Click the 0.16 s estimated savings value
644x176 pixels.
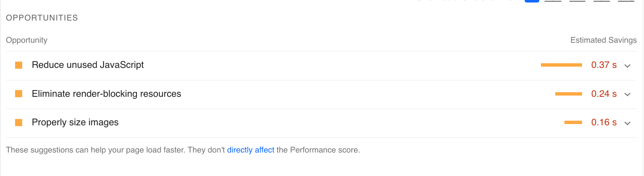click(x=604, y=122)
